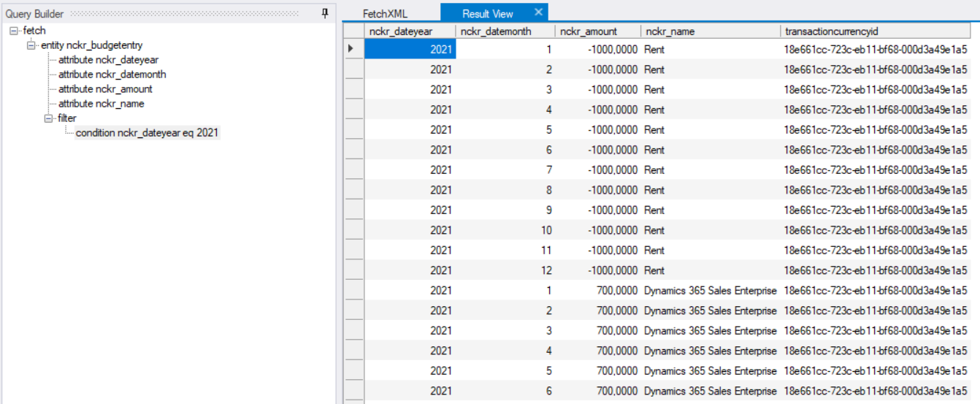The width and height of the screenshot is (980, 404).
Task: Select Rent cell in month 12 row
Action: click(x=711, y=270)
